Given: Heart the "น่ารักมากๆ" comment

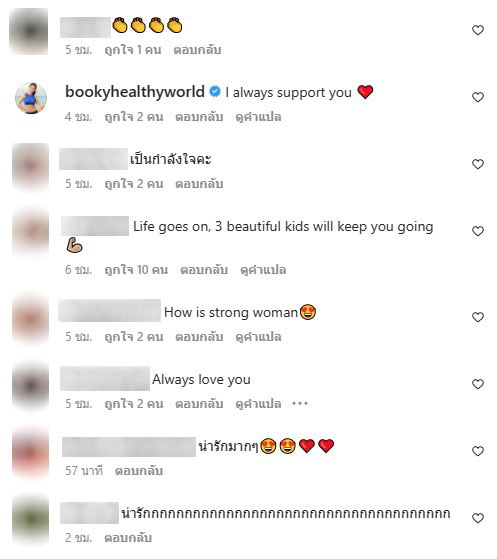Looking at the screenshot, I should (477, 451).
